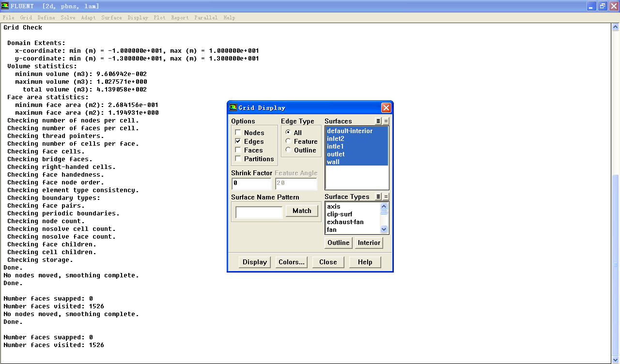The width and height of the screenshot is (620, 364).
Task: Select the Feature edge type radio button
Action: (288, 141)
